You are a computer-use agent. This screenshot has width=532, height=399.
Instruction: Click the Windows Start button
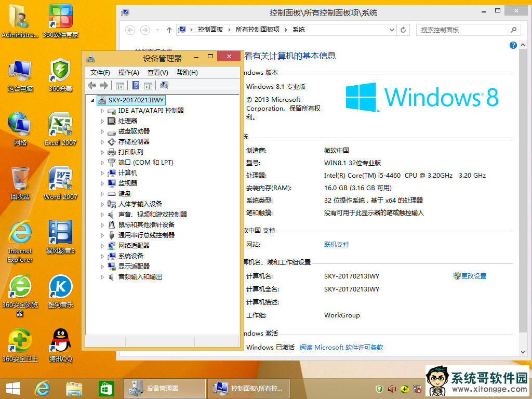tap(12, 388)
